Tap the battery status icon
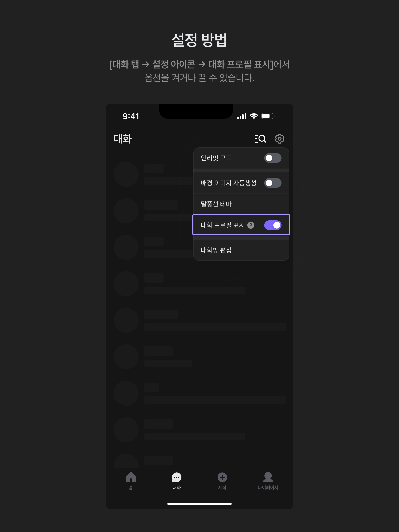399x532 pixels. (x=268, y=116)
